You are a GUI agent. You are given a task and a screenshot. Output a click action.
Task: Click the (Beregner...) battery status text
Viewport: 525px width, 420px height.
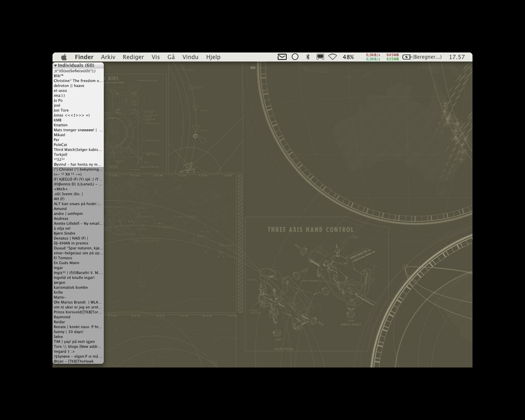point(427,57)
